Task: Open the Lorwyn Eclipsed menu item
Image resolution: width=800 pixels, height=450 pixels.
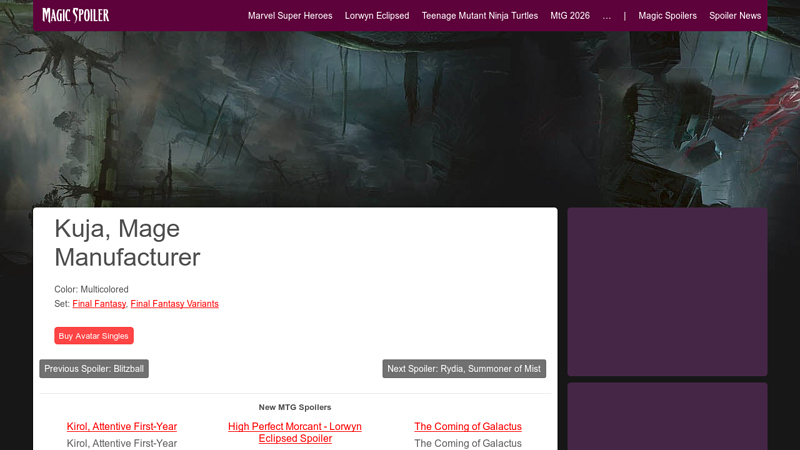Action: (377, 16)
